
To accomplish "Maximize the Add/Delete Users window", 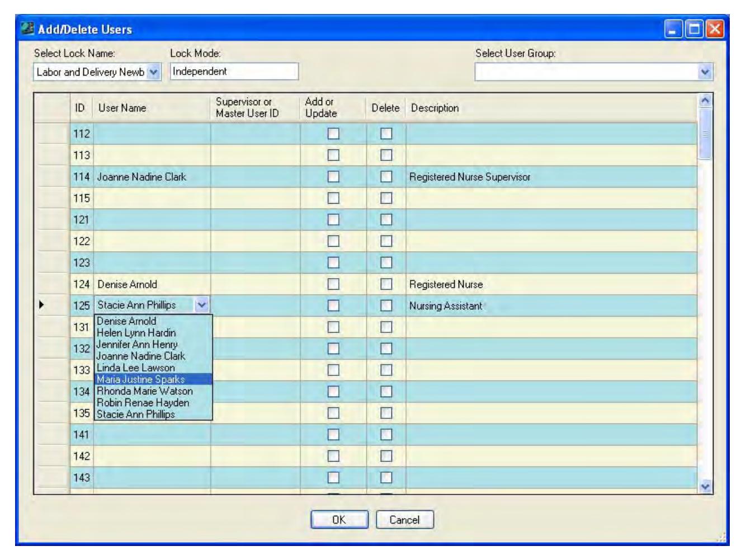I will (694, 29).
